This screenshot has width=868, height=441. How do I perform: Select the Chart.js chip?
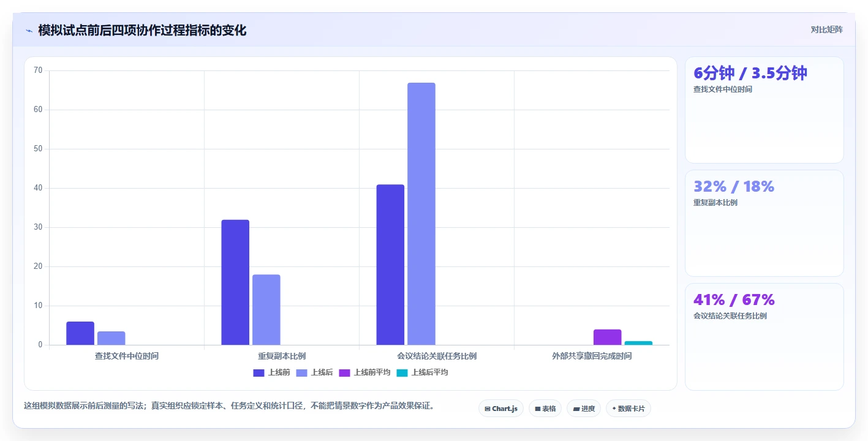(500, 409)
